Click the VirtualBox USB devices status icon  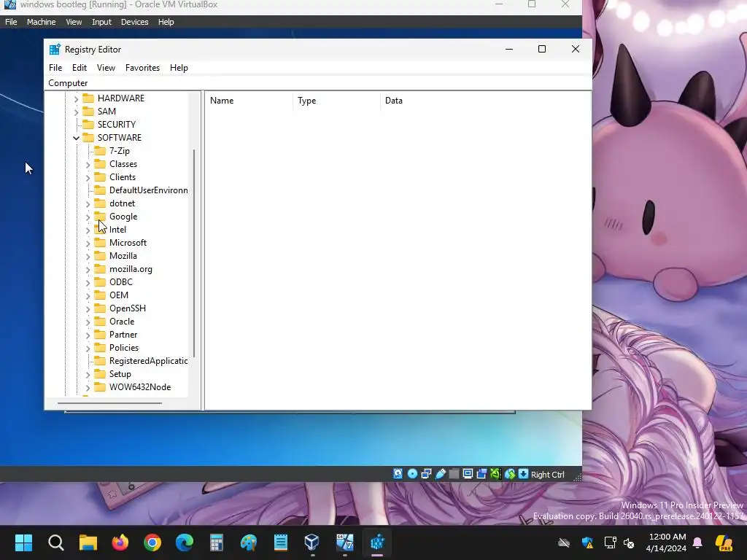[x=441, y=474]
